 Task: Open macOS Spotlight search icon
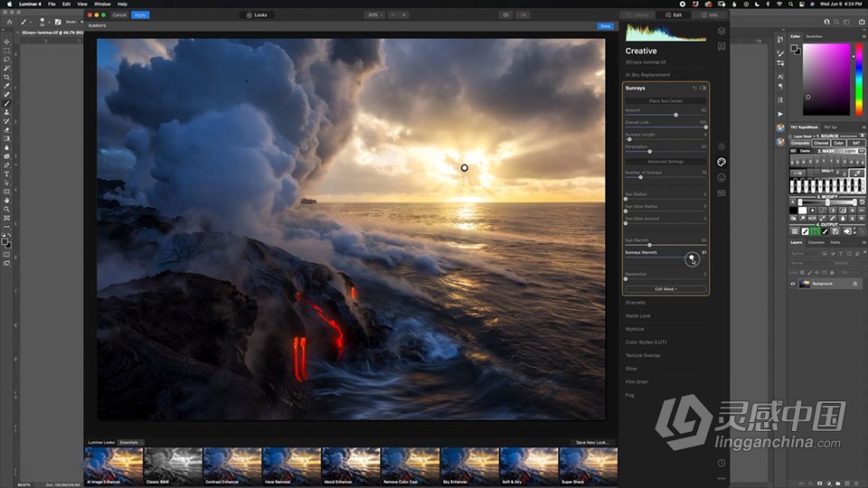click(791, 4)
